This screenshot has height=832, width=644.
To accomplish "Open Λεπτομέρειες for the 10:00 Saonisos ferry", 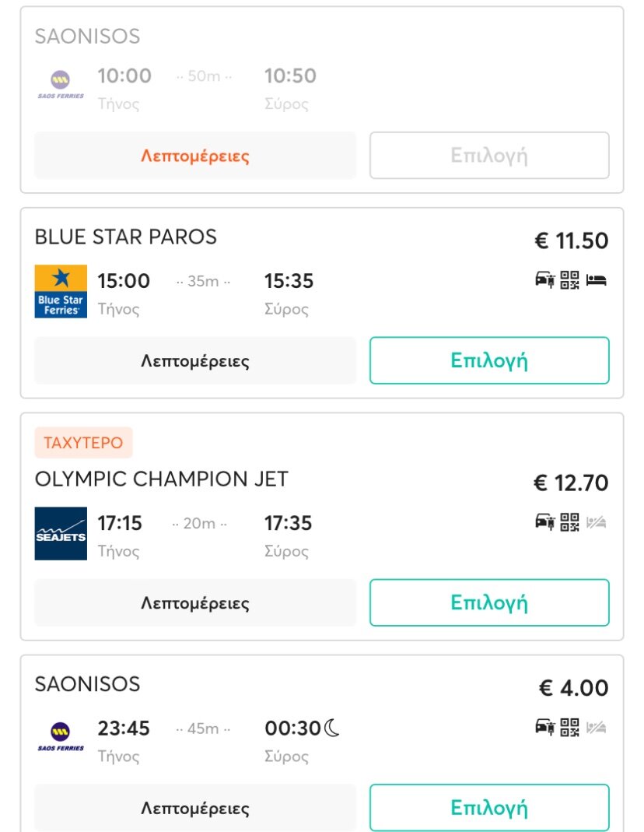I will [195, 156].
